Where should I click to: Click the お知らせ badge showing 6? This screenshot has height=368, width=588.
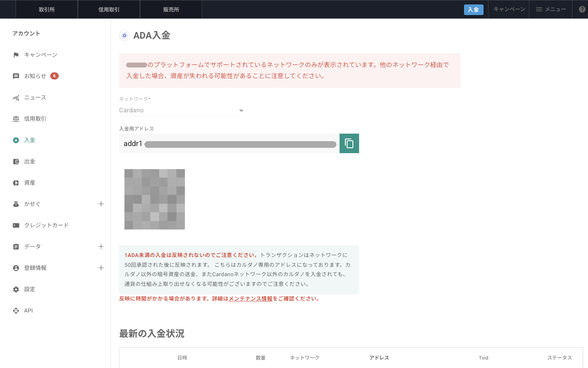pos(54,76)
